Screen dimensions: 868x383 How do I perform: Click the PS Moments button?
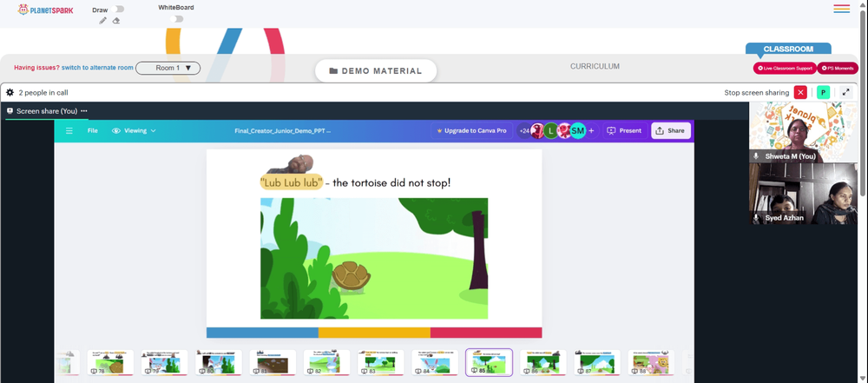(838, 68)
